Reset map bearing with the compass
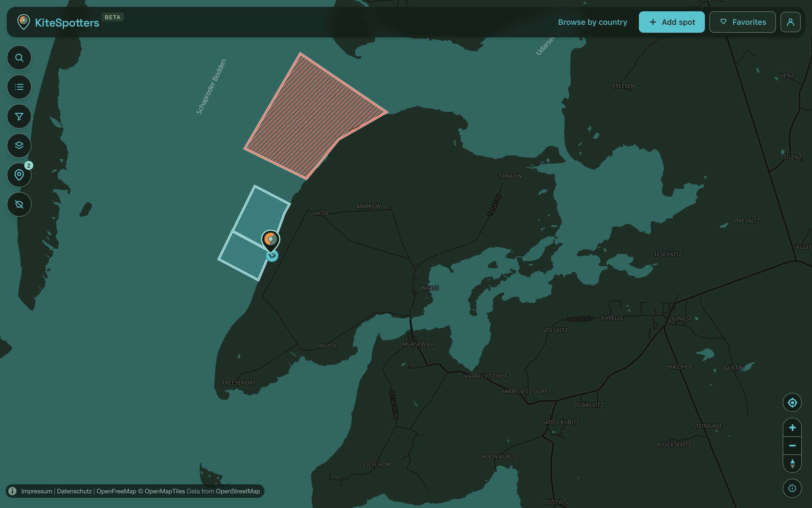 click(x=792, y=464)
